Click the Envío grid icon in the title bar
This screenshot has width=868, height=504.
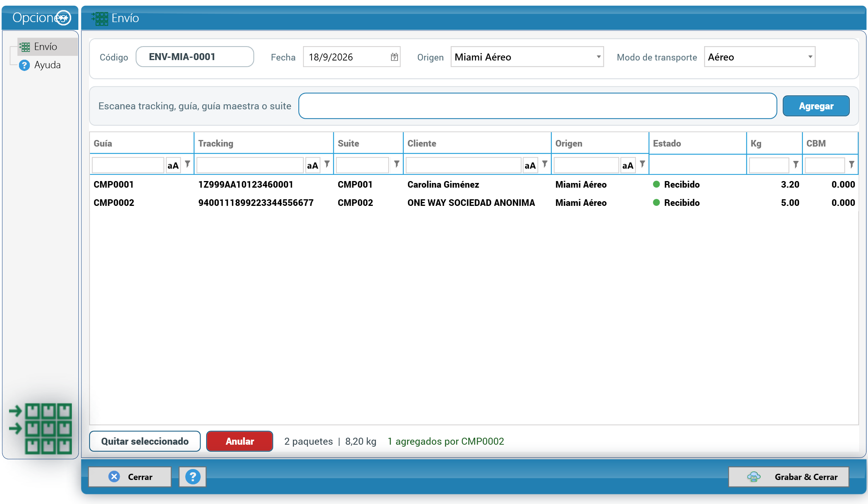click(100, 18)
